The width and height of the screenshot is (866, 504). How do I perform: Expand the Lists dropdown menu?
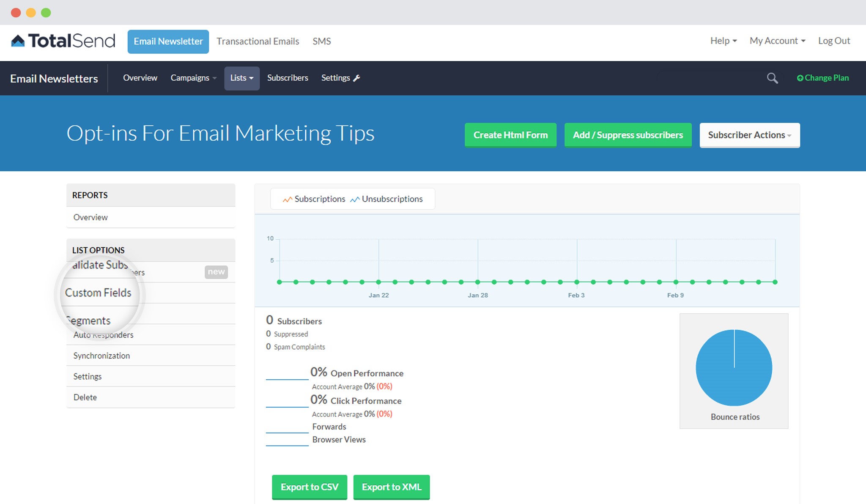(x=242, y=78)
